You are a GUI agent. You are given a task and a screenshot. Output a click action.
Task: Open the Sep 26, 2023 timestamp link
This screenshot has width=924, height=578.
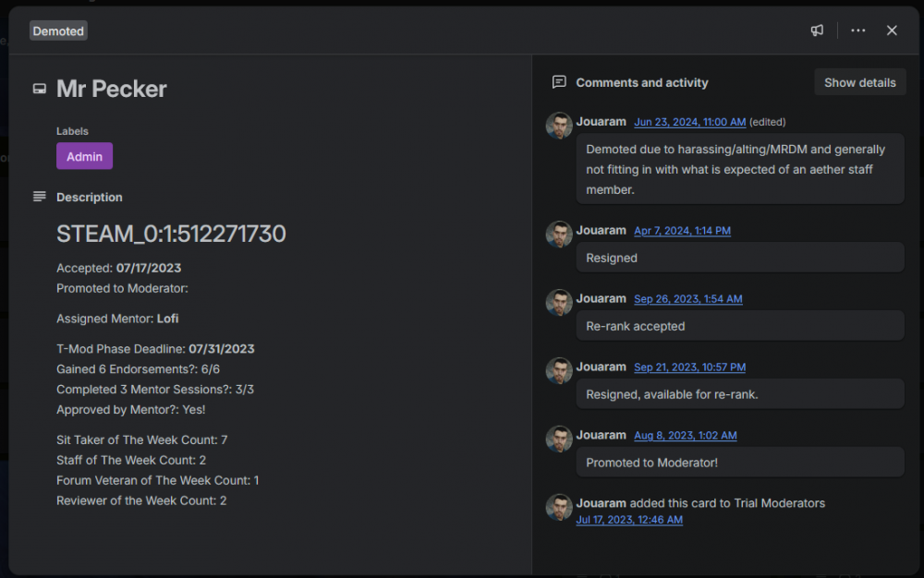pos(687,299)
